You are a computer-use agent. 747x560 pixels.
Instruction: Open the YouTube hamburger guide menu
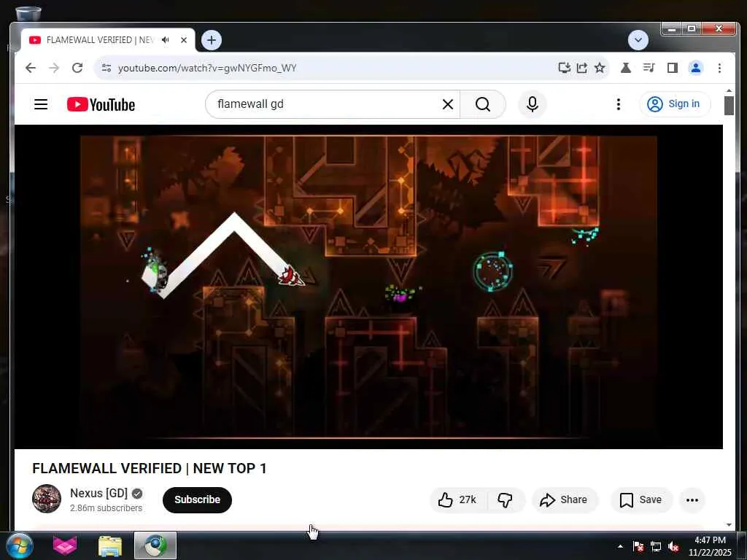(x=41, y=104)
